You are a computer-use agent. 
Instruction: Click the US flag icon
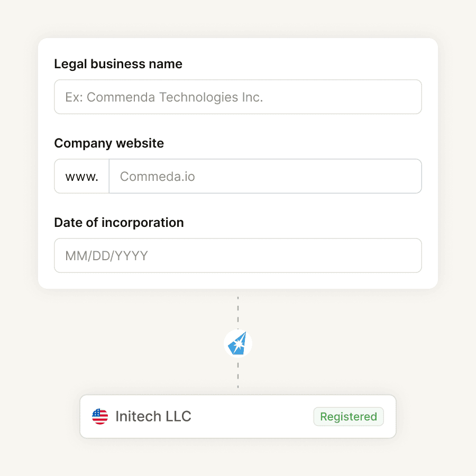tap(100, 417)
